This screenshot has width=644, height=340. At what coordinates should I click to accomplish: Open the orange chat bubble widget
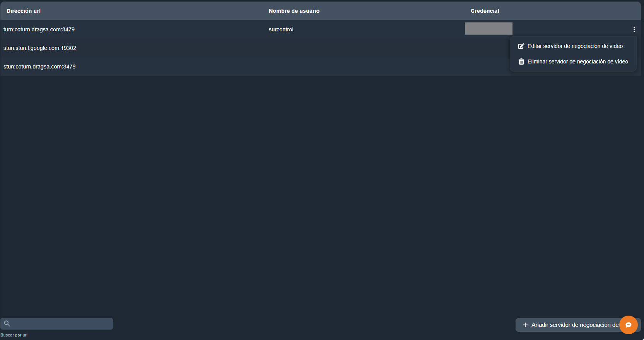pyautogui.click(x=629, y=325)
